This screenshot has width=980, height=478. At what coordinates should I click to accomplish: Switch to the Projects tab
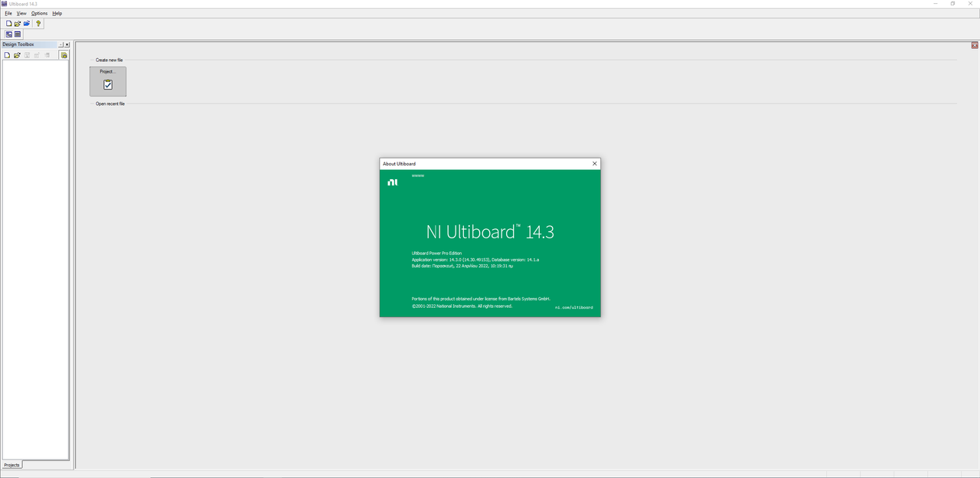[x=11, y=465]
